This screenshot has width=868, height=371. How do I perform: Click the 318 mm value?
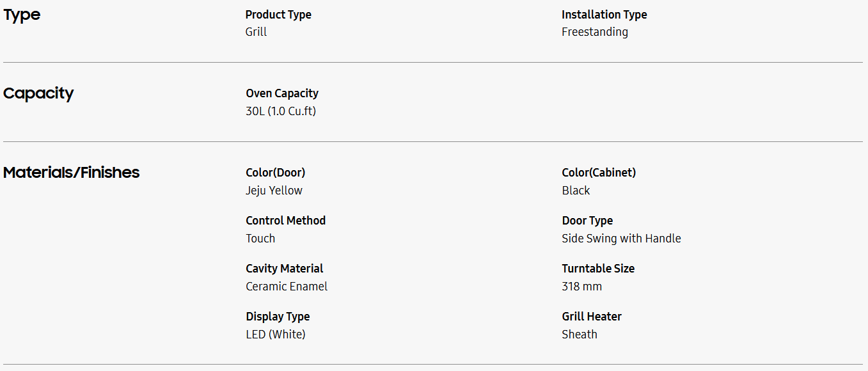pos(581,287)
